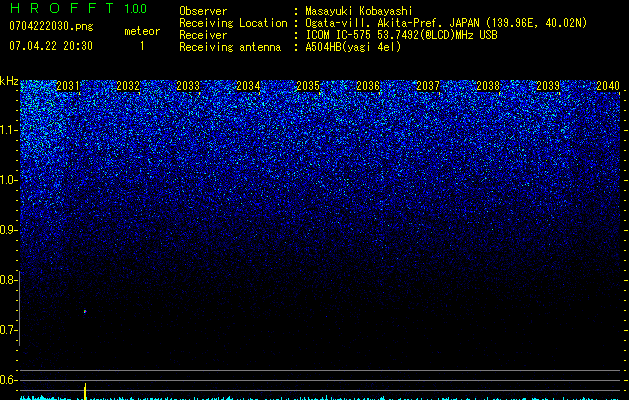Click the 1.0 frequency axis label
This screenshot has height=400, width=629.
(8, 180)
